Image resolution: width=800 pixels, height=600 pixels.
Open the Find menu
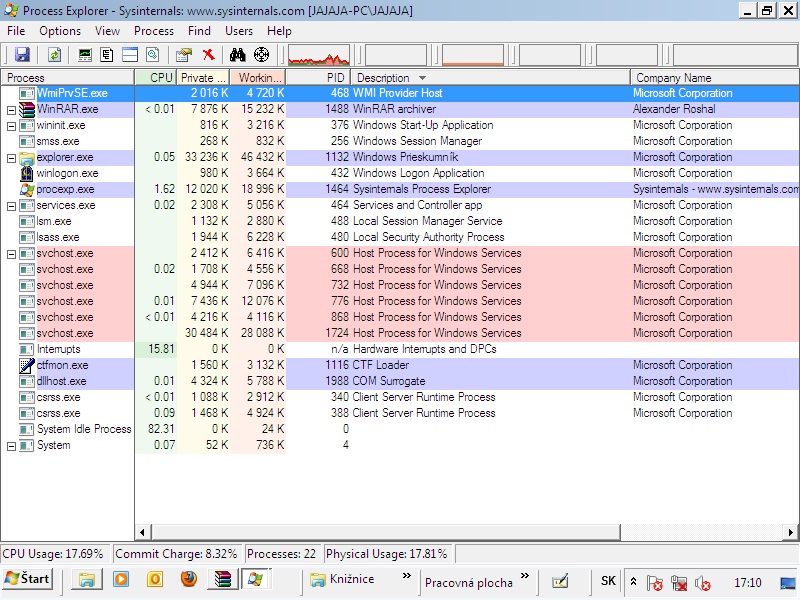point(199,31)
